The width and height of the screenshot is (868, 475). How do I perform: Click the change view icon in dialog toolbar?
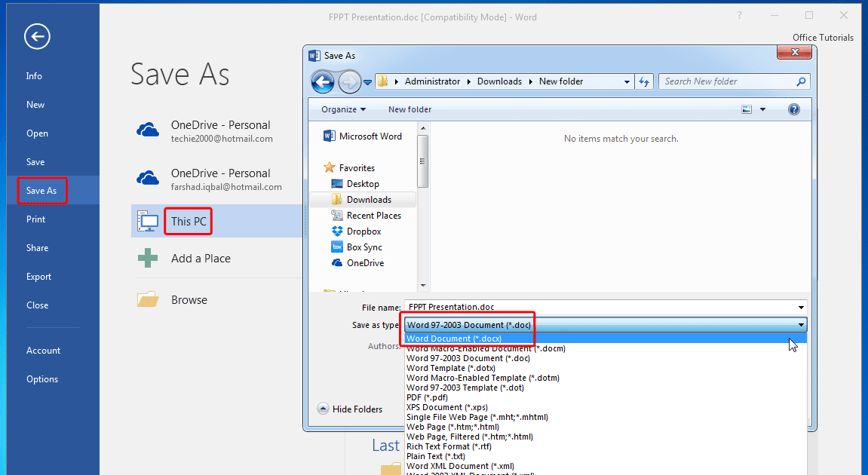(x=747, y=109)
